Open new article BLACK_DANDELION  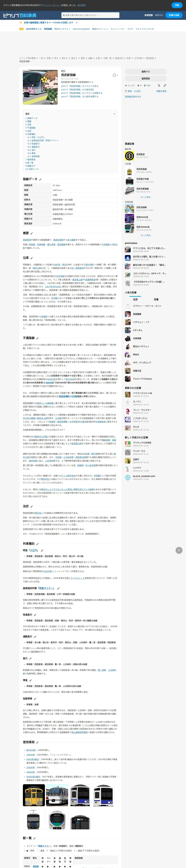(x=144, y=476)
